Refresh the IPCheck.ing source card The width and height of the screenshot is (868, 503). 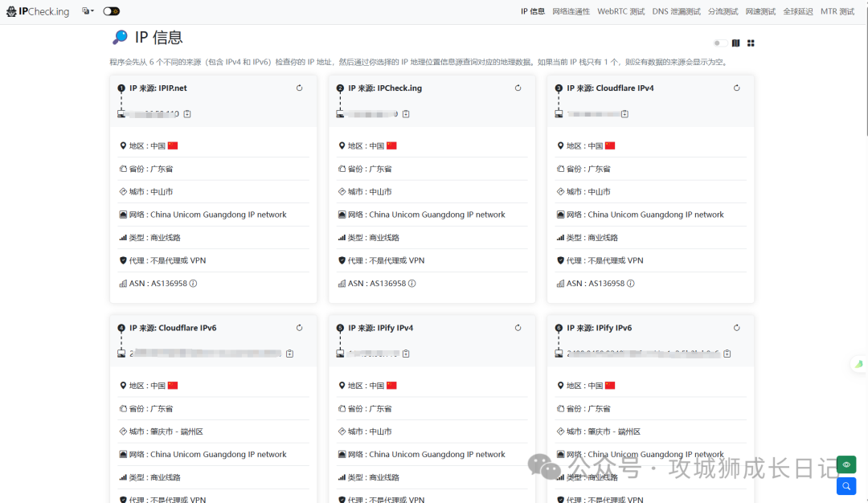click(518, 88)
